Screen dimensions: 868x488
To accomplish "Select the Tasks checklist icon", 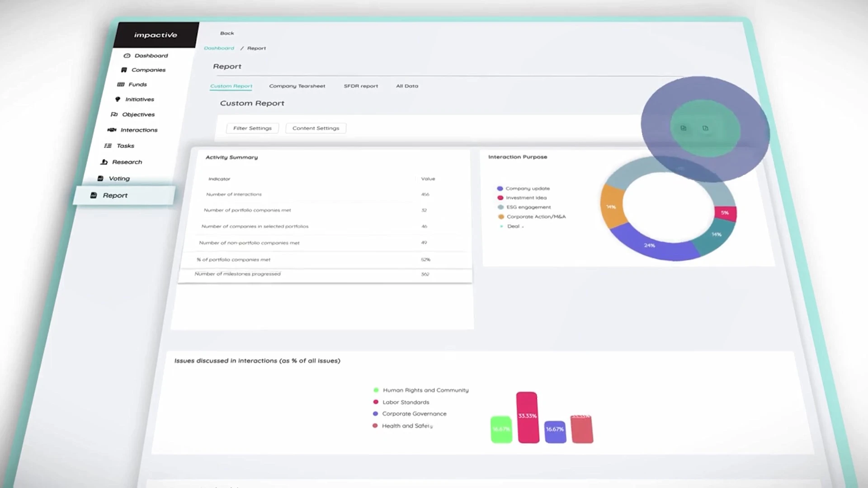I will coord(108,146).
